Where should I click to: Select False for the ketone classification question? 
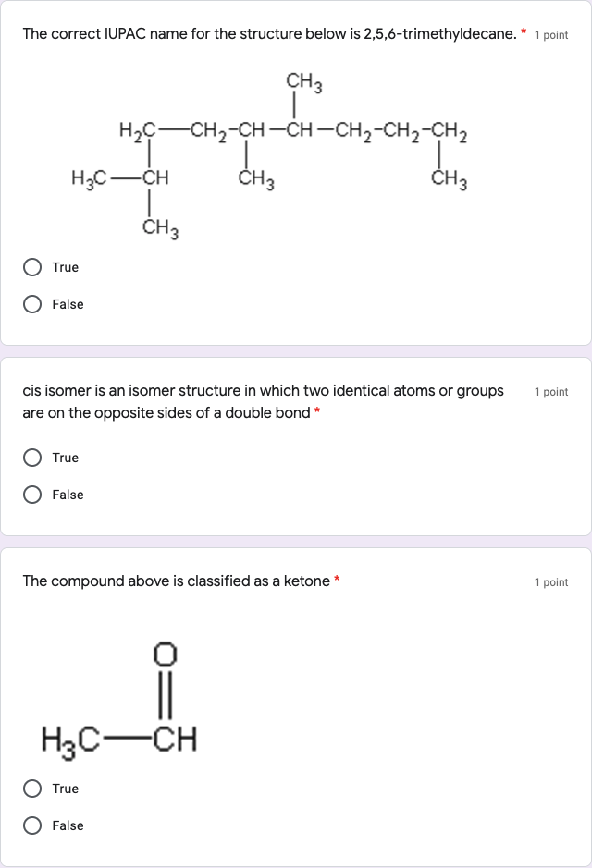tap(32, 825)
